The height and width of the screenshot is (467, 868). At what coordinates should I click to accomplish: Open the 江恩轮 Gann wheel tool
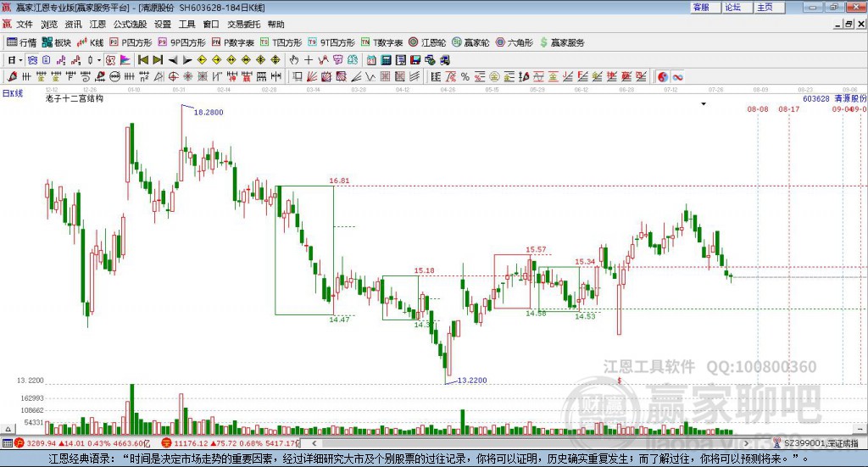click(x=427, y=42)
